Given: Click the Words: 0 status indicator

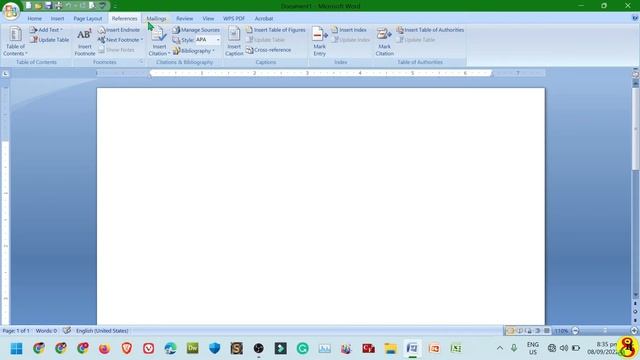Looking at the screenshot, I should coord(46,331).
